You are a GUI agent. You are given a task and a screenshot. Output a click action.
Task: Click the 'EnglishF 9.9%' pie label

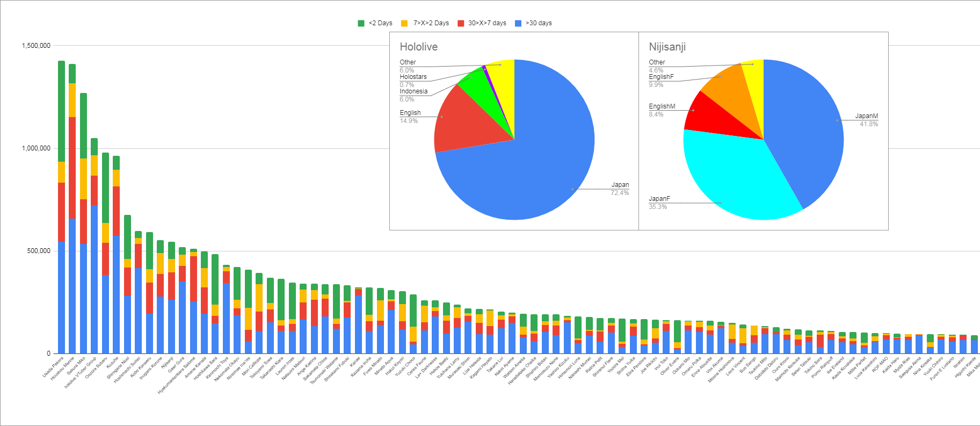tap(661, 81)
